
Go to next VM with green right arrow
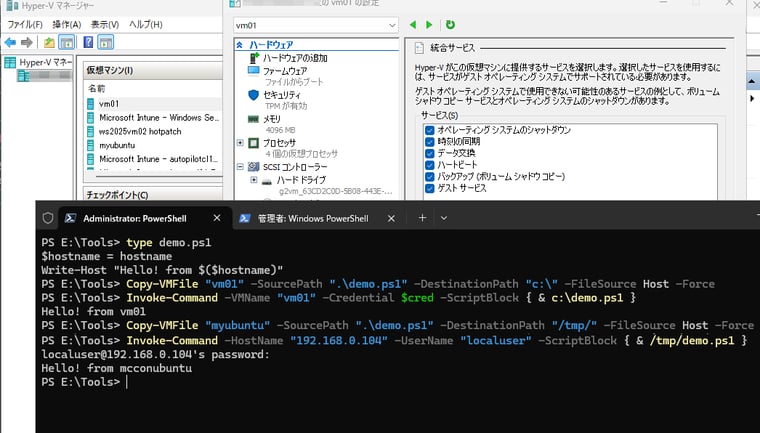point(429,25)
